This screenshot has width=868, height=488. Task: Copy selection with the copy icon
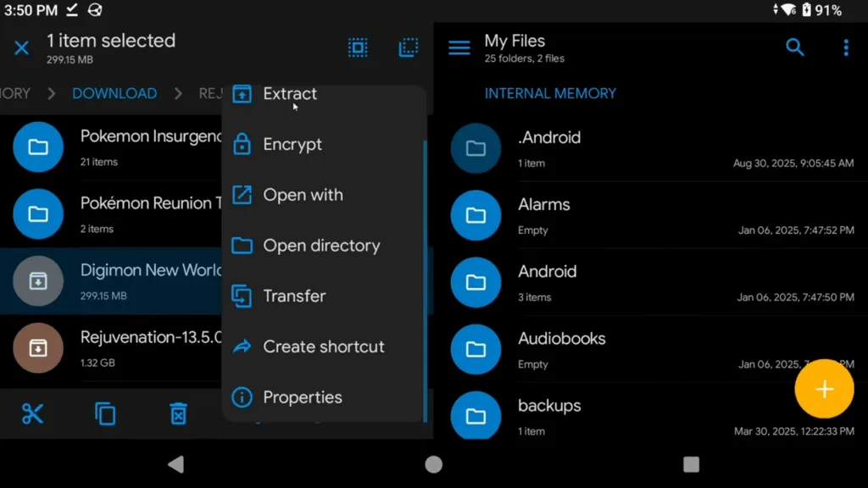pyautogui.click(x=105, y=413)
